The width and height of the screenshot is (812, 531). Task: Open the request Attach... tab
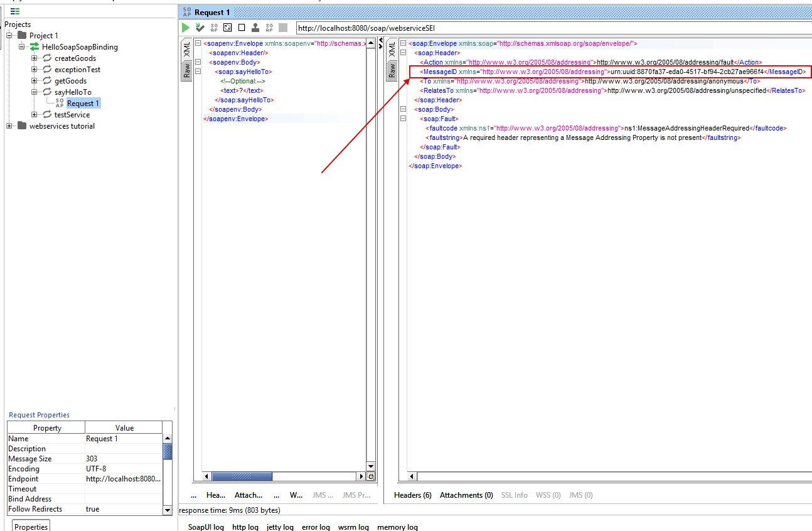[248, 495]
